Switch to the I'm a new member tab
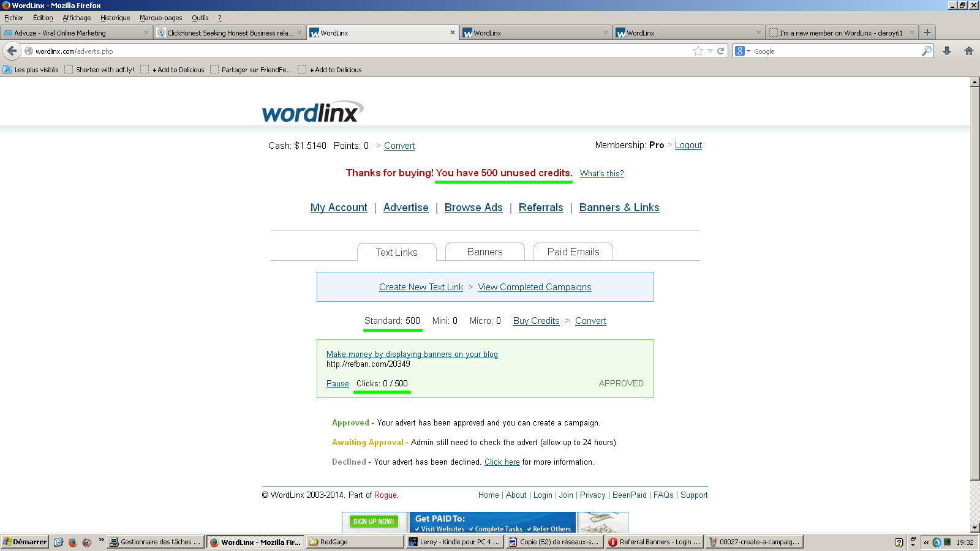The image size is (980, 551). (x=842, y=32)
